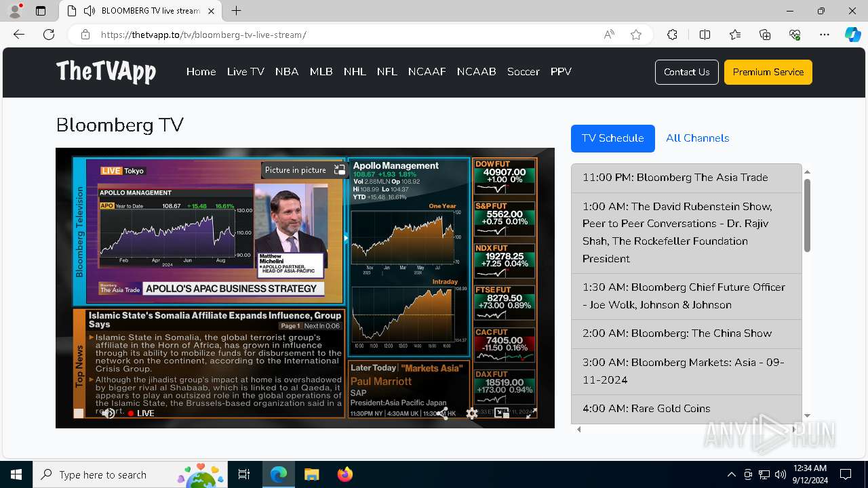Select 2:00 AM Bloomberg: The China Show
868x488 pixels.
(686, 333)
